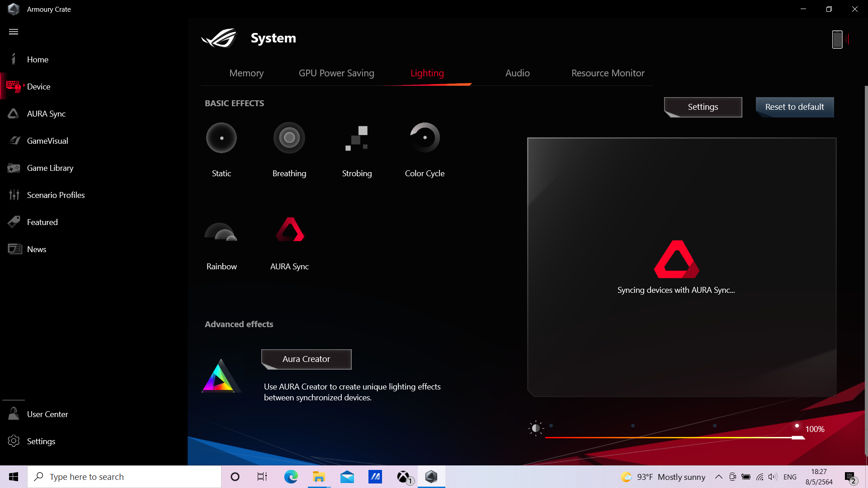The image size is (868, 488).
Task: Set brightness to the first level dot
Action: click(x=551, y=426)
